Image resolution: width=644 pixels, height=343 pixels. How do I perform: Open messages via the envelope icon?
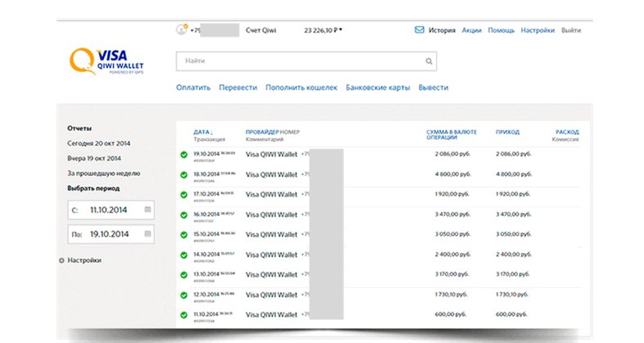pos(420,30)
